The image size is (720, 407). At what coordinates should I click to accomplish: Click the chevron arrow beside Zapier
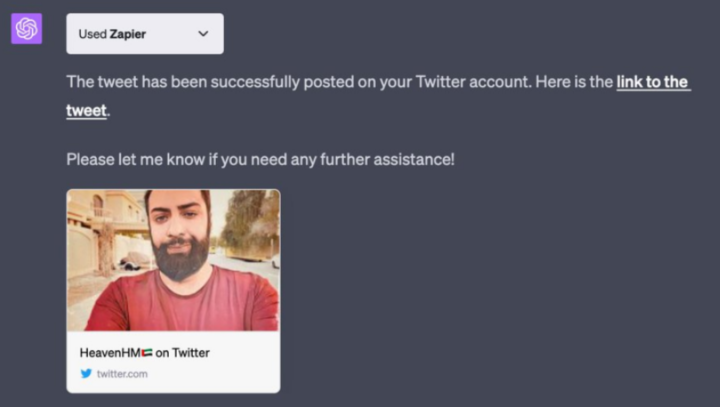point(204,33)
